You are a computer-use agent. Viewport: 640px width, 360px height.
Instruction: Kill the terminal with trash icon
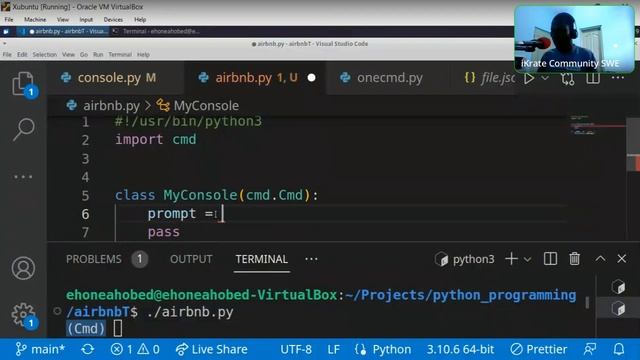coord(575,259)
